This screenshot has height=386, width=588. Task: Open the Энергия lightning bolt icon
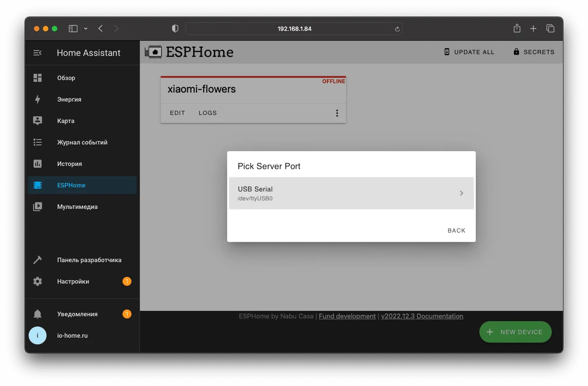(x=38, y=99)
